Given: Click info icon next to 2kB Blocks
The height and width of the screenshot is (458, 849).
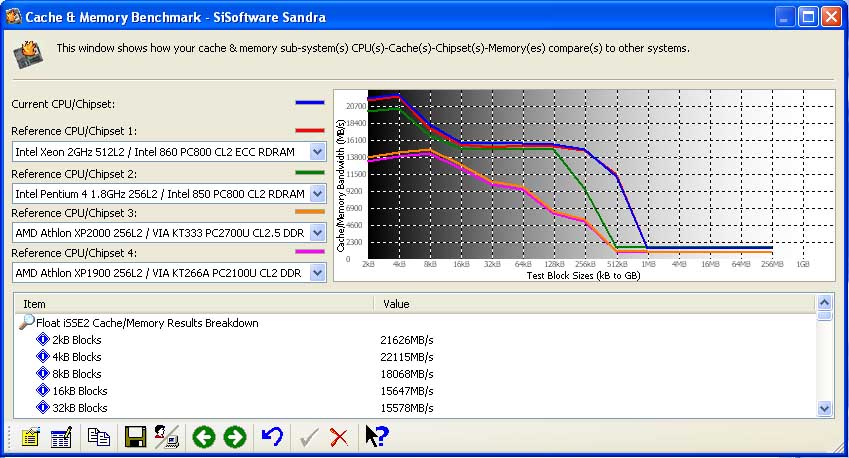Looking at the screenshot, I should tap(43, 339).
